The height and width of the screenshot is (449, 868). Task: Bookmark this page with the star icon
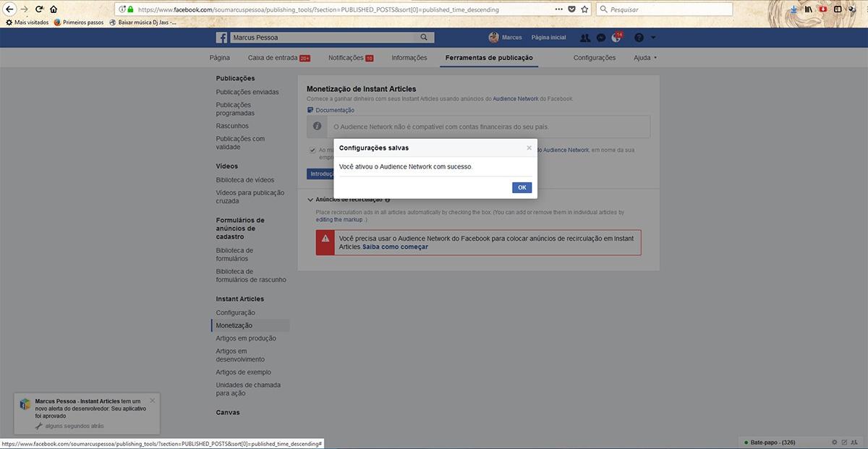(x=584, y=9)
